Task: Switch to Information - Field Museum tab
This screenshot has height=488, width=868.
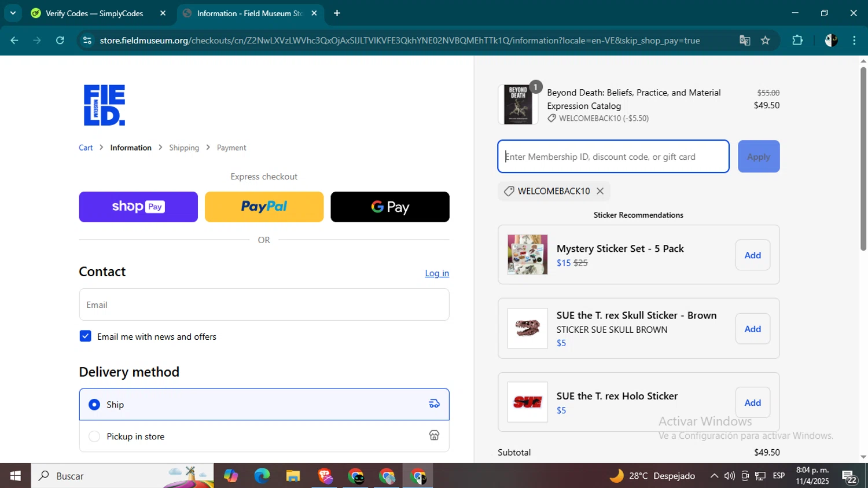Action: [250, 13]
